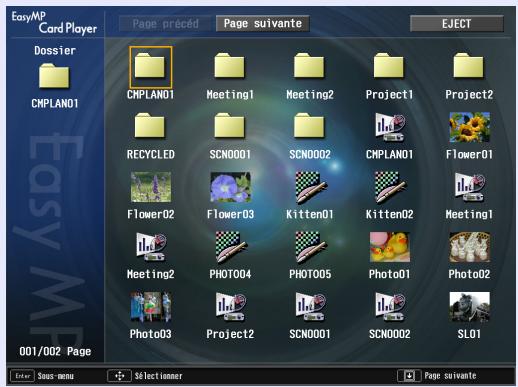Open the SCN0002 folder

point(309,125)
